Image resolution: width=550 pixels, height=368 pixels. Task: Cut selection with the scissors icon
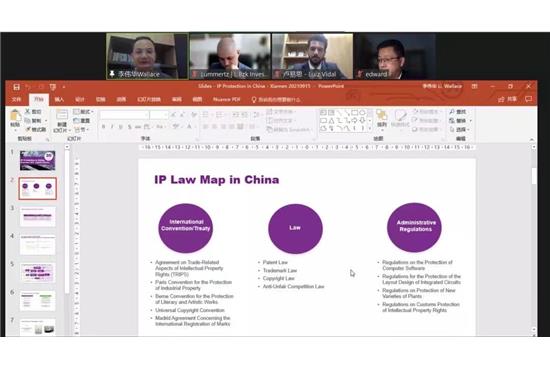point(27,112)
